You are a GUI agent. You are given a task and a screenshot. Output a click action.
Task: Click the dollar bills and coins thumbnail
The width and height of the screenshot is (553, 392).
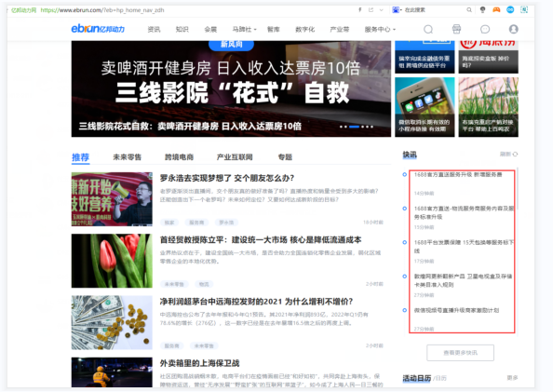coord(112,322)
